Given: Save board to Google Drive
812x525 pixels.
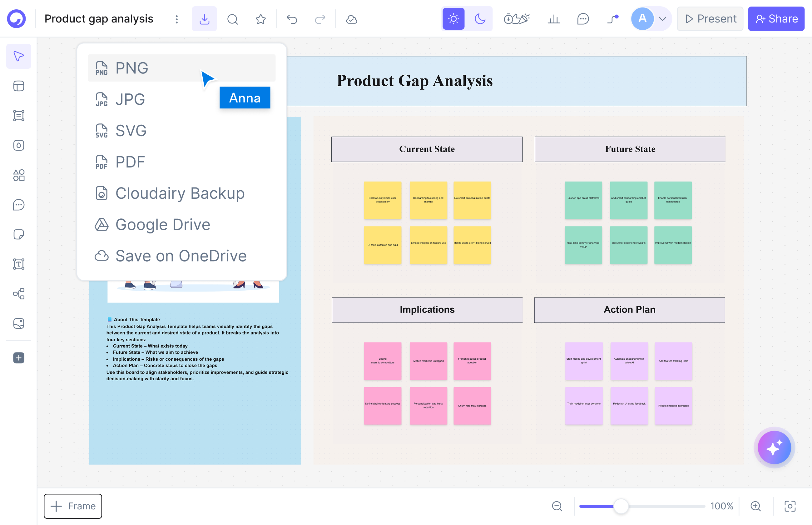Looking at the screenshot, I should [181, 225].
